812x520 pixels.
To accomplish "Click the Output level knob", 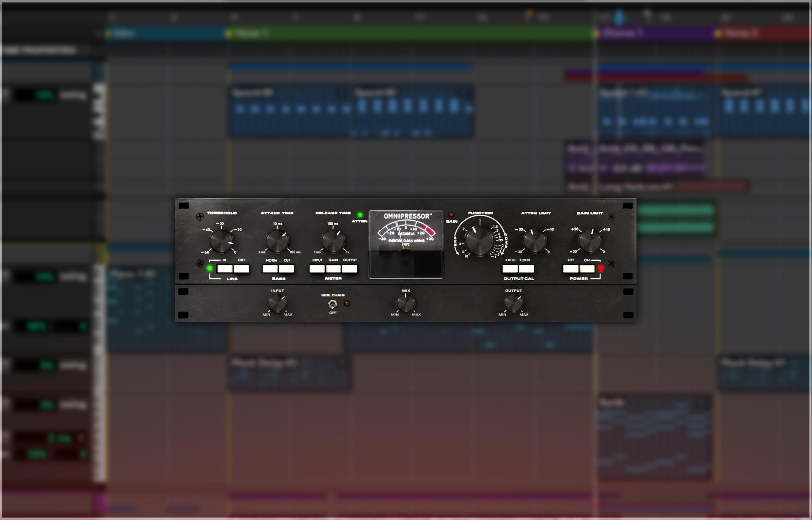I will click(513, 304).
